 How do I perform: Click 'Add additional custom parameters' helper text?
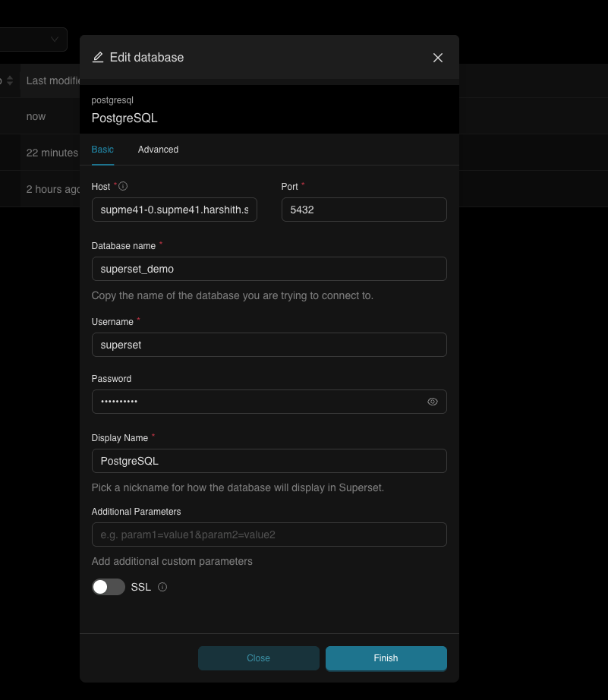172,561
